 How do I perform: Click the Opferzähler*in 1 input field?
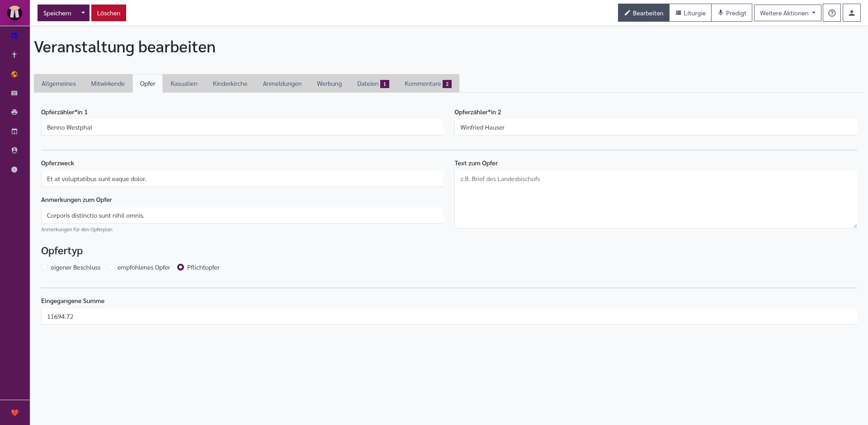(x=242, y=127)
